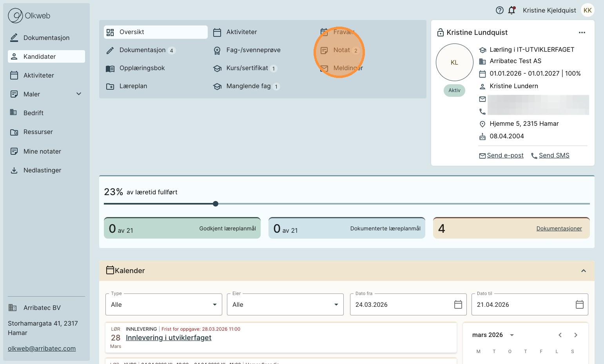Go to next month in mini calendar
The height and width of the screenshot is (364, 604).
575,335
